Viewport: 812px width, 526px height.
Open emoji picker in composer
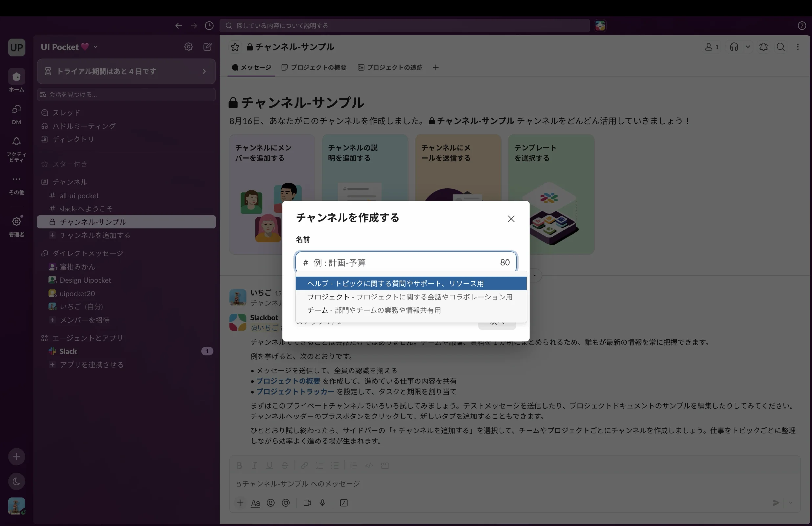271,502
